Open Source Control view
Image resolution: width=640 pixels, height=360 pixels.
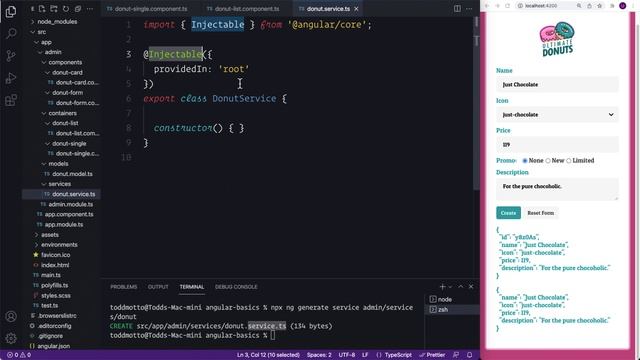[x=11, y=56]
